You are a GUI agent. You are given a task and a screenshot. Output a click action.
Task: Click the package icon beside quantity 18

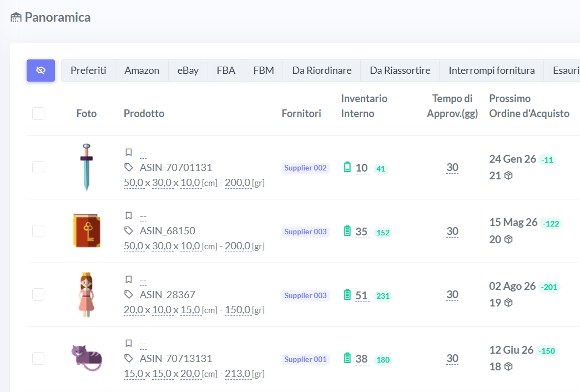[x=508, y=366]
